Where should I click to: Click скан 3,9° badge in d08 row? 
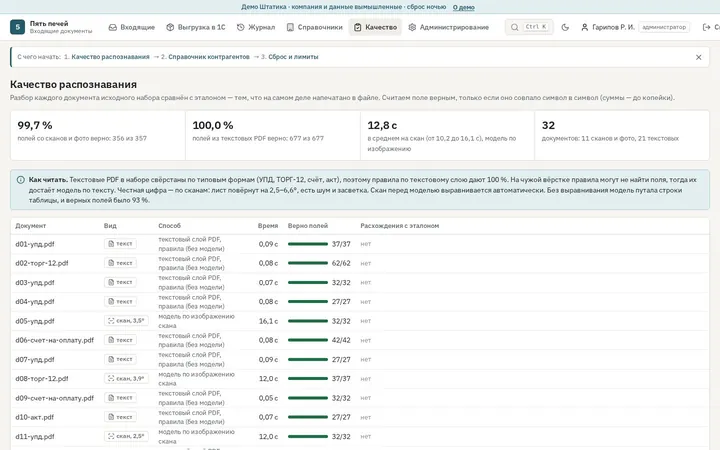126,378
